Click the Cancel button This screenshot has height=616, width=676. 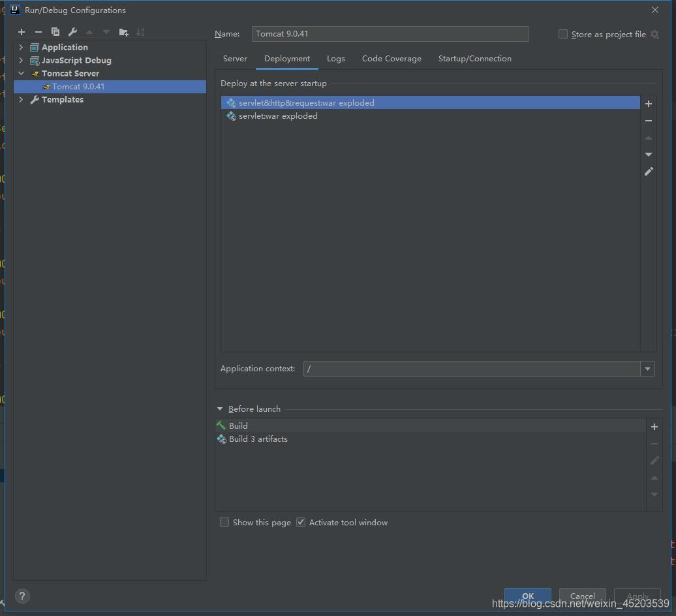(583, 596)
